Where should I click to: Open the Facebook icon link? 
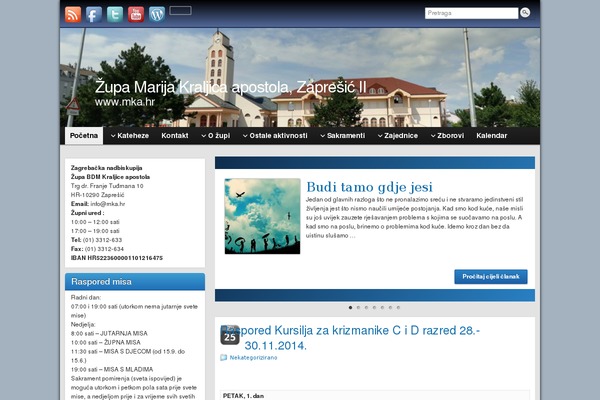(94, 15)
